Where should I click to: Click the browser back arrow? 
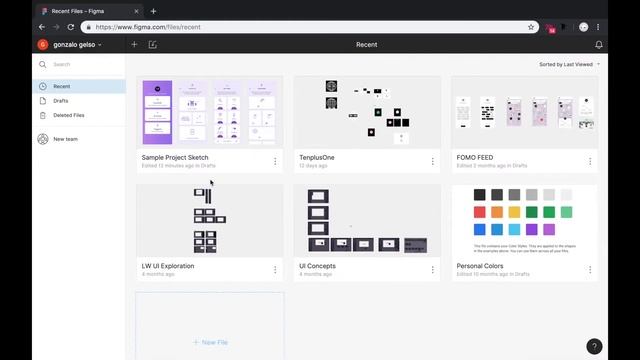point(42,27)
